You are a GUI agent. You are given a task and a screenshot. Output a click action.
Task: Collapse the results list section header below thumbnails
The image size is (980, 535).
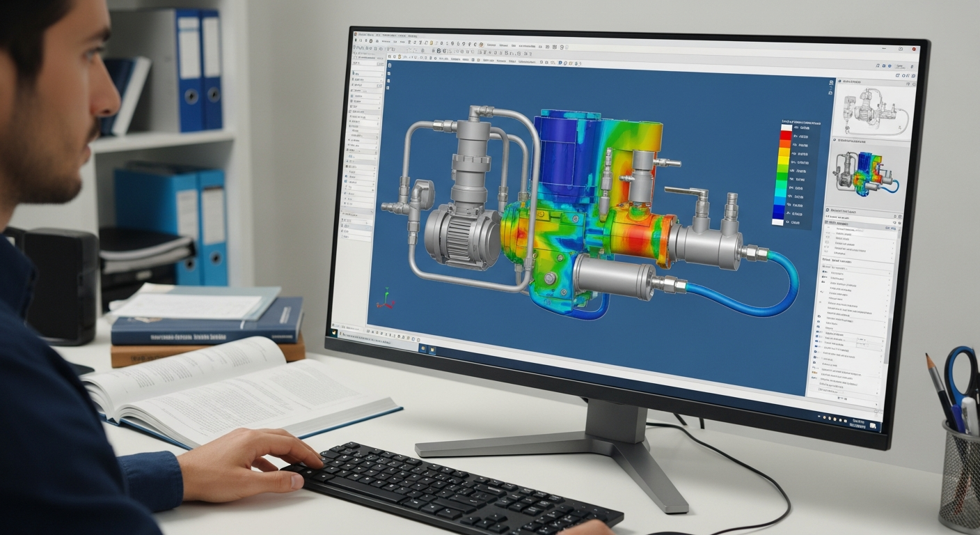tap(828, 210)
